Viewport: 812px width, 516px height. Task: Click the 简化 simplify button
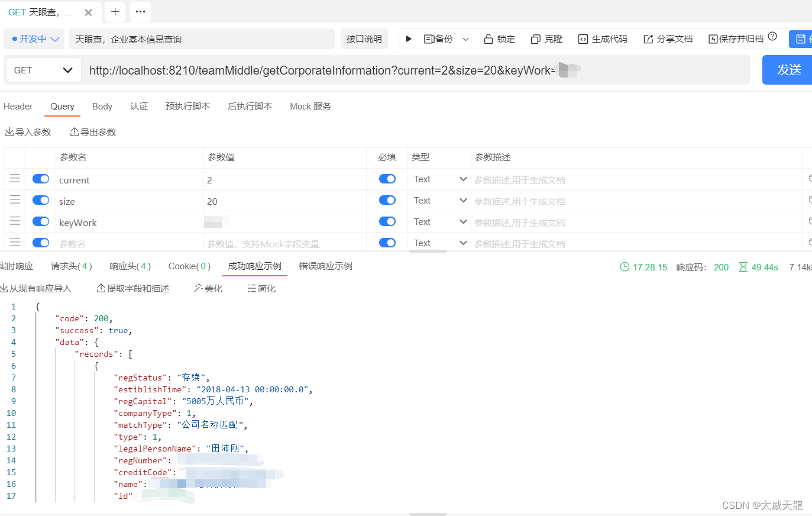(261, 288)
